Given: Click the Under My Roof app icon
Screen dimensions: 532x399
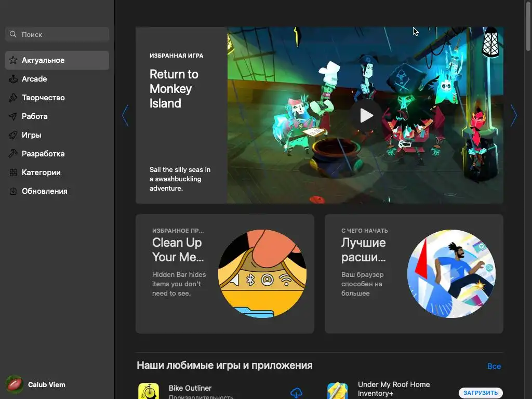Looking at the screenshot, I should [338, 391].
